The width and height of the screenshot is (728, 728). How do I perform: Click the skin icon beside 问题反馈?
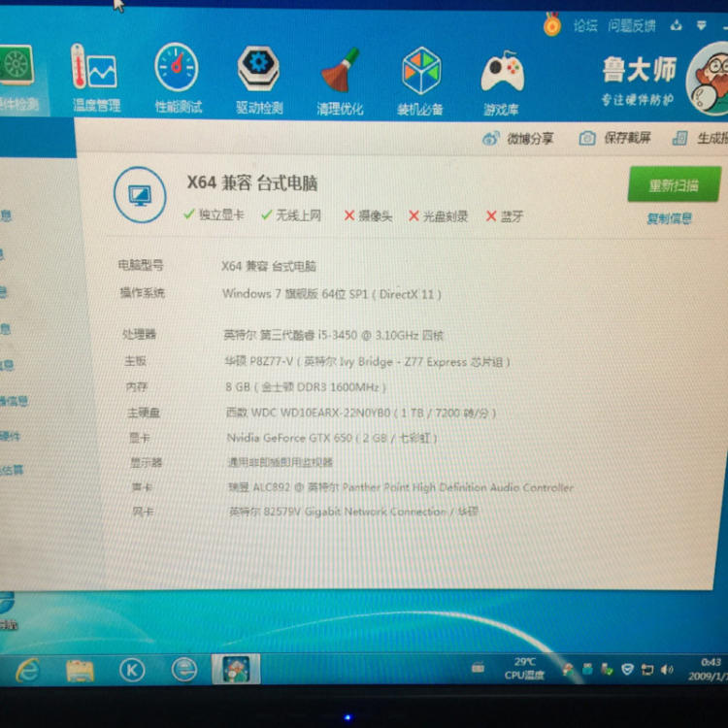(676, 25)
